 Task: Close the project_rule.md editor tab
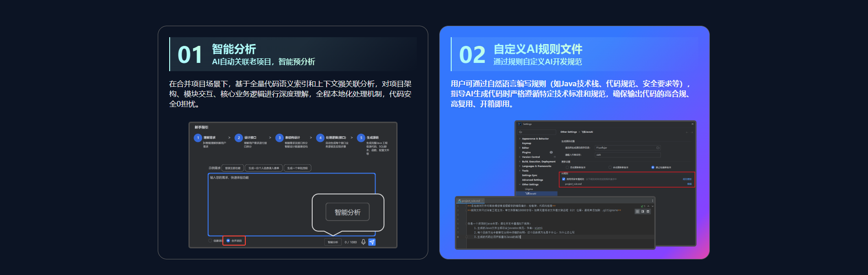482,201
